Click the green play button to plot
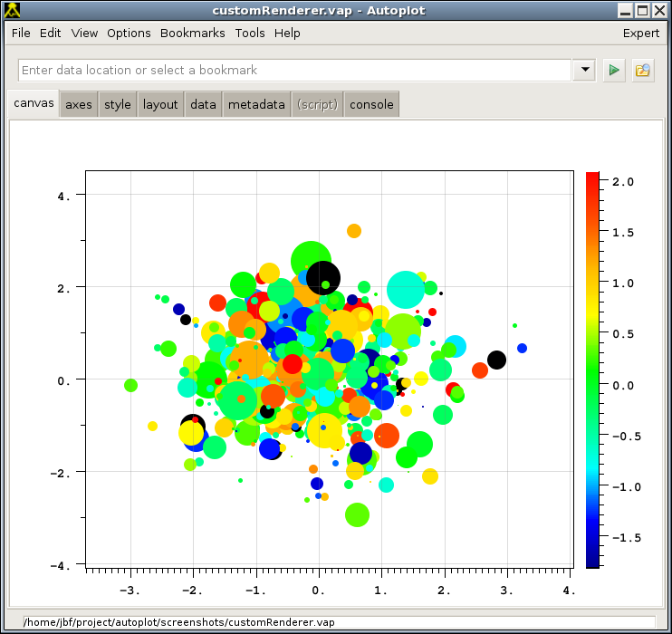672x634 pixels. pyautogui.click(x=615, y=71)
